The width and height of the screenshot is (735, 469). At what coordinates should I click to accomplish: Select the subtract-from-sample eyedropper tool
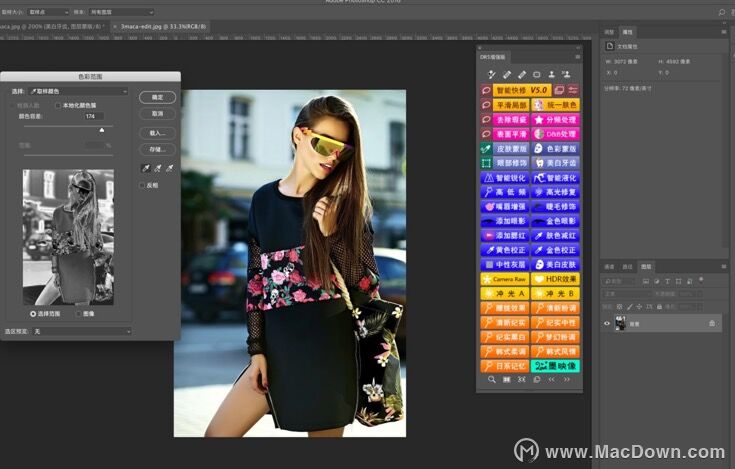[170, 168]
